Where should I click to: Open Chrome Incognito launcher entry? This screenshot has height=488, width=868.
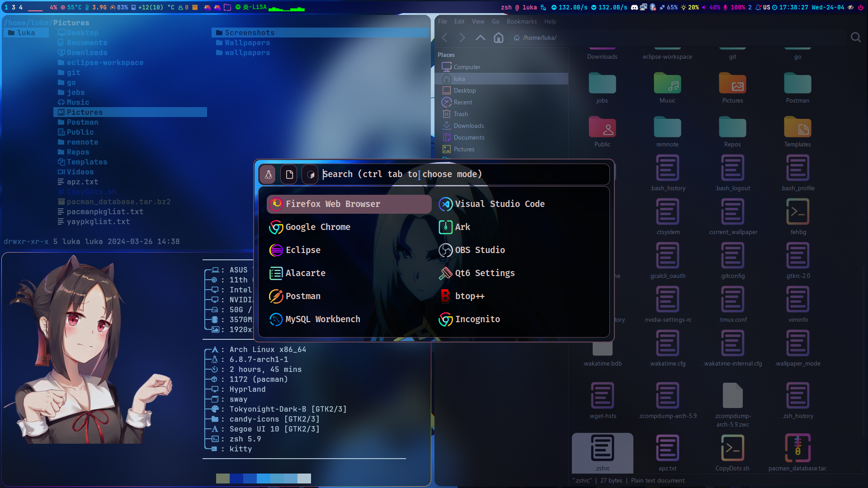(x=519, y=319)
